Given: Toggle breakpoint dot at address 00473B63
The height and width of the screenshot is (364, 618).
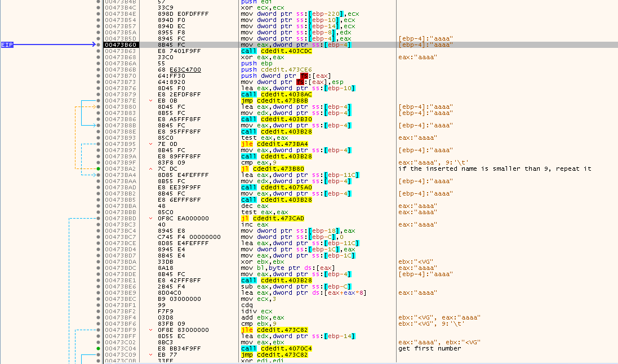Looking at the screenshot, I should click(x=99, y=51).
